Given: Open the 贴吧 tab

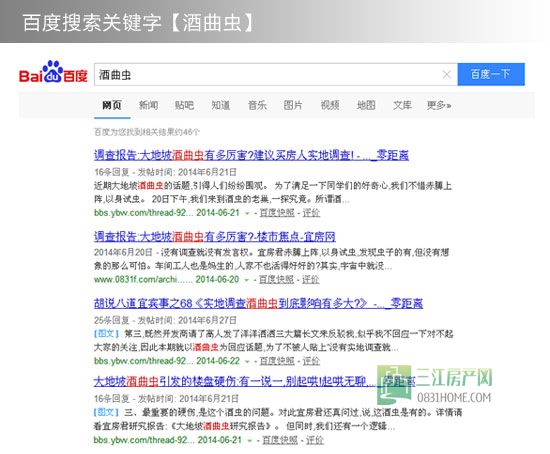Looking at the screenshot, I should pos(185,105).
